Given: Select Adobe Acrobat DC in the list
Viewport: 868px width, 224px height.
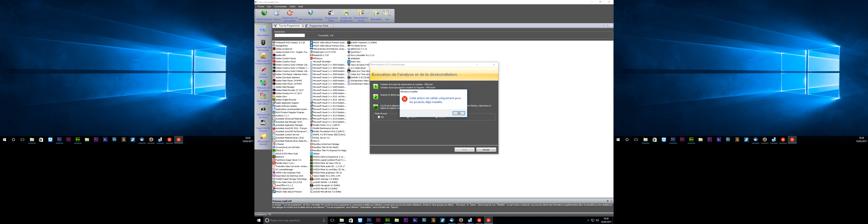Looking at the screenshot, I should [x=283, y=49].
